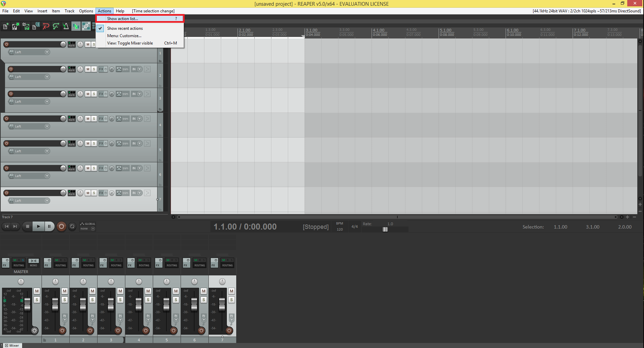Screen dimensions: 644x348
Task: Click the master MONO button in mixer
Action: tap(34, 263)
